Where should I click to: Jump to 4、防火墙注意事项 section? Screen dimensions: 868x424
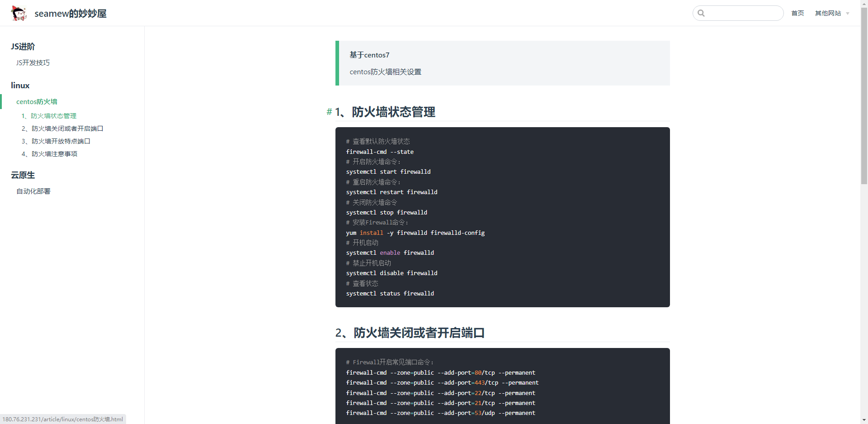[x=50, y=154]
